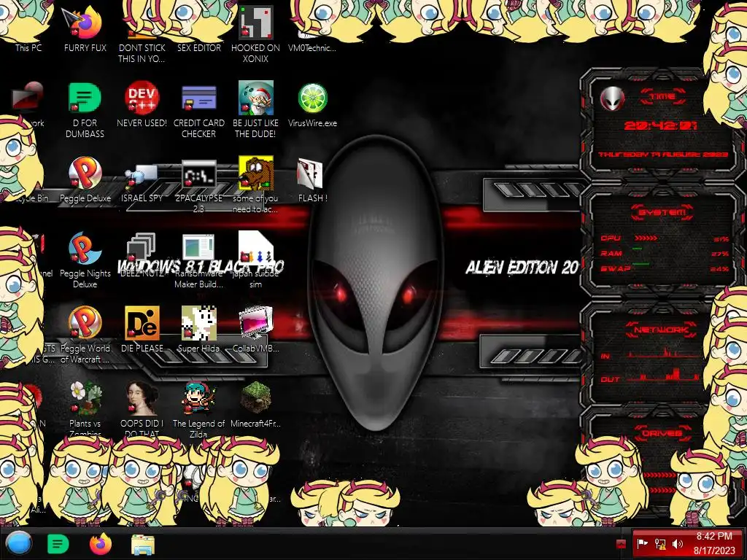Open The Legend of Zilda icon

pos(198,399)
